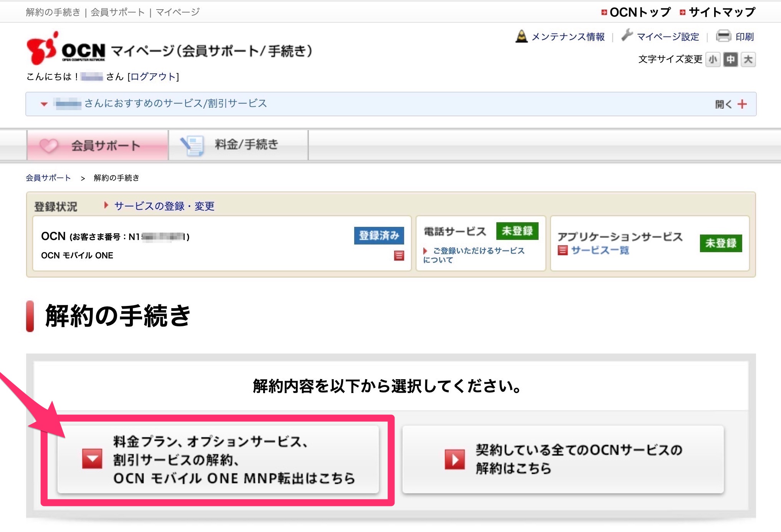
Task: Open ご登録いただけるサービスについて link
Action: pyautogui.click(x=474, y=255)
